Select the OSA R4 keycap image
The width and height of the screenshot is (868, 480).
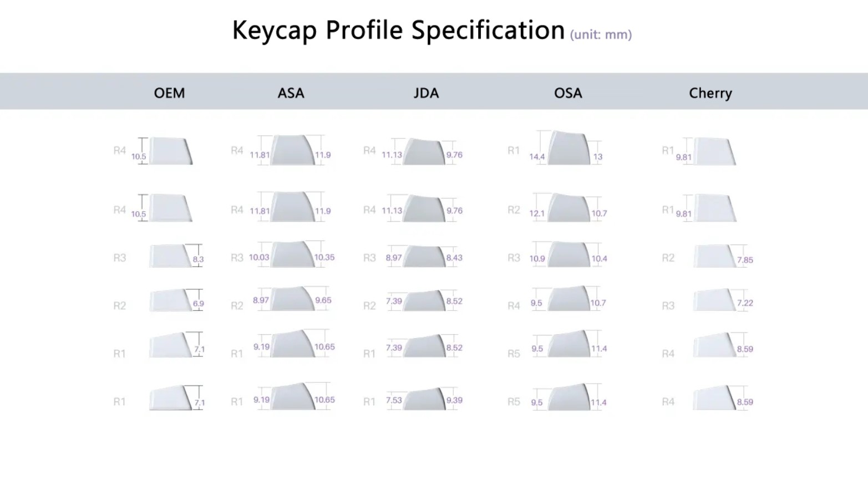pyautogui.click(x=568, y=299)
